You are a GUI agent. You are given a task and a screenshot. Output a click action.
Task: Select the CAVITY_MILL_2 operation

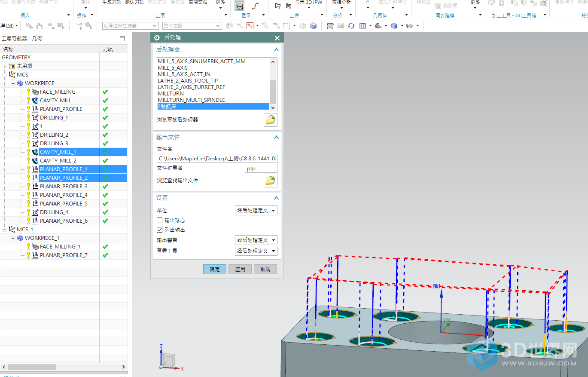tap(58, 161)
